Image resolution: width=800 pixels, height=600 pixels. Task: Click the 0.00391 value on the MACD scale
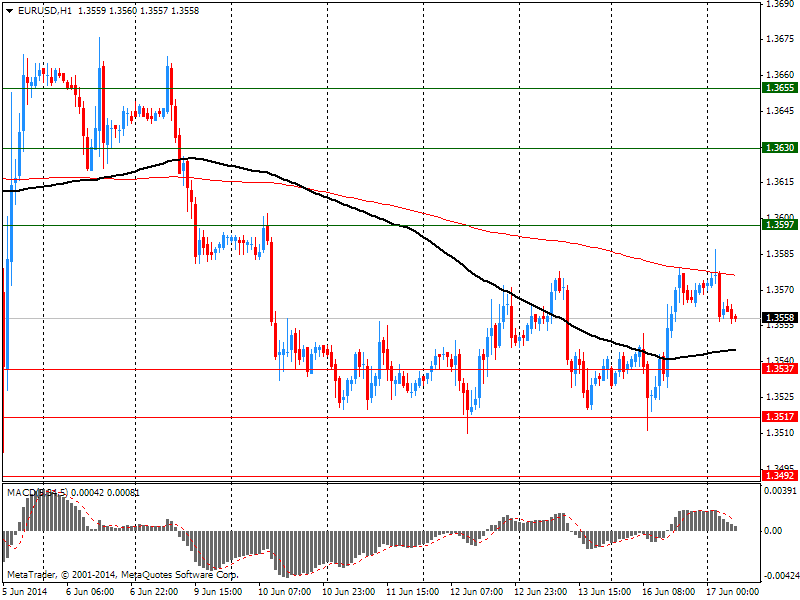point(780,491)
